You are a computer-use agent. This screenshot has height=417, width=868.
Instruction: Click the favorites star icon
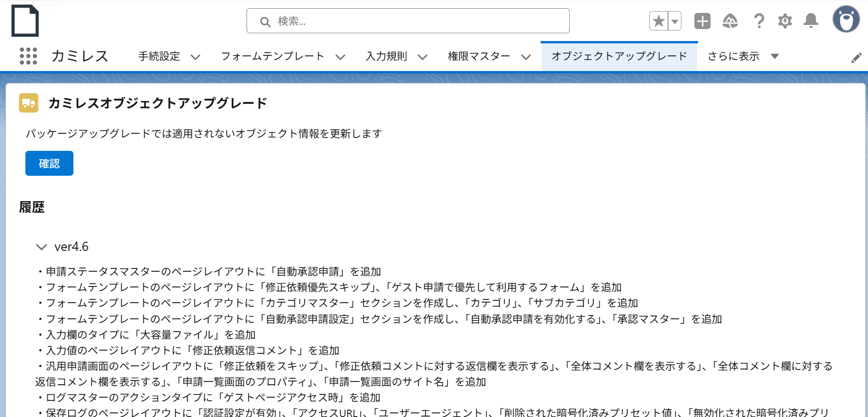point(658,20)
